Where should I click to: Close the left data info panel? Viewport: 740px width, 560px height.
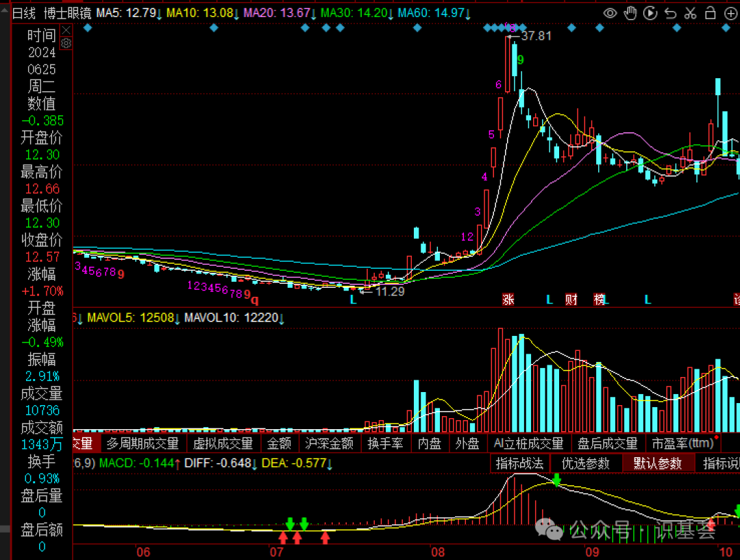coord(66,30)
